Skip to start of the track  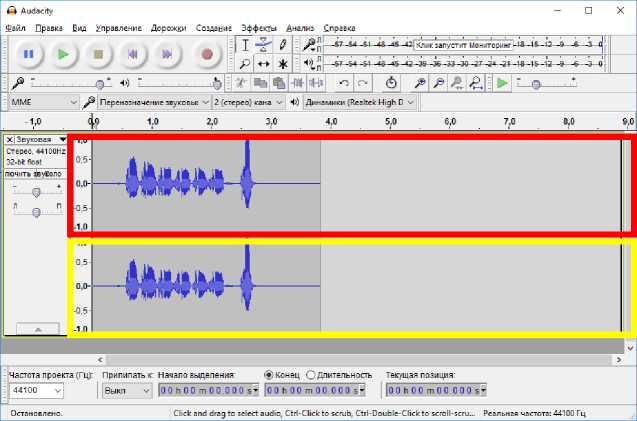[x=133, y=54]
